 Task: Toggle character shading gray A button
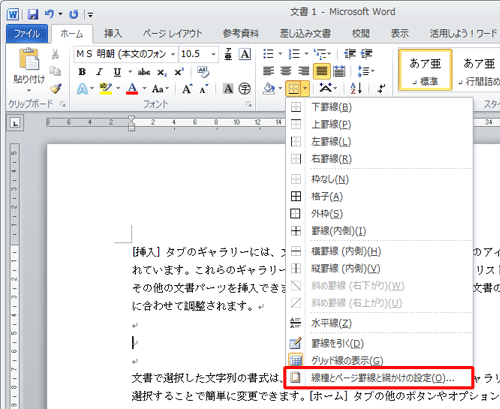[228, 89]
